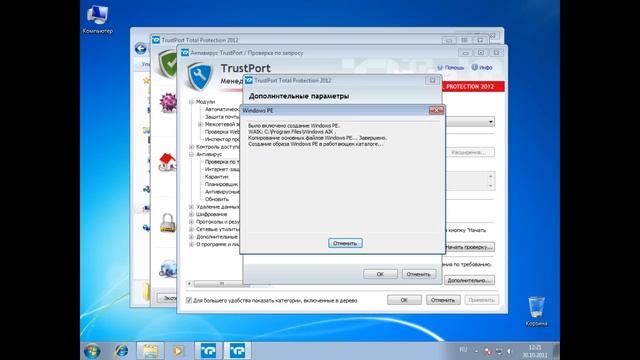Expand the Удаление данных tree node
Image resolution: width=640 pixels, height=360 pixels.
191,207
